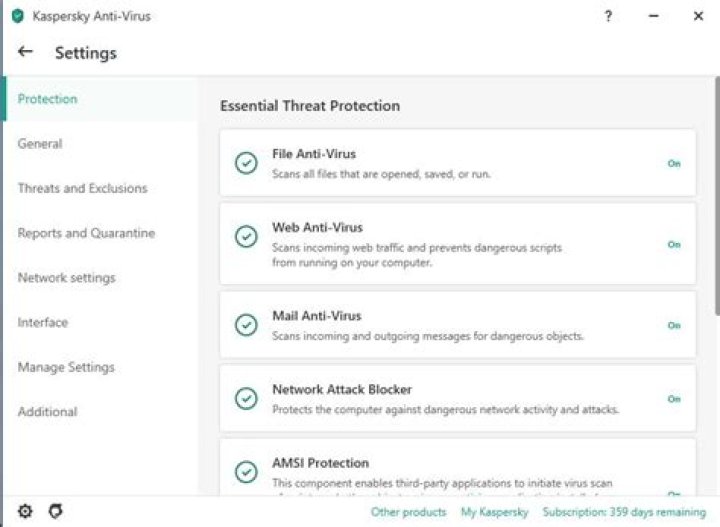Open the General settings section
720x527 pixels.
40,144
